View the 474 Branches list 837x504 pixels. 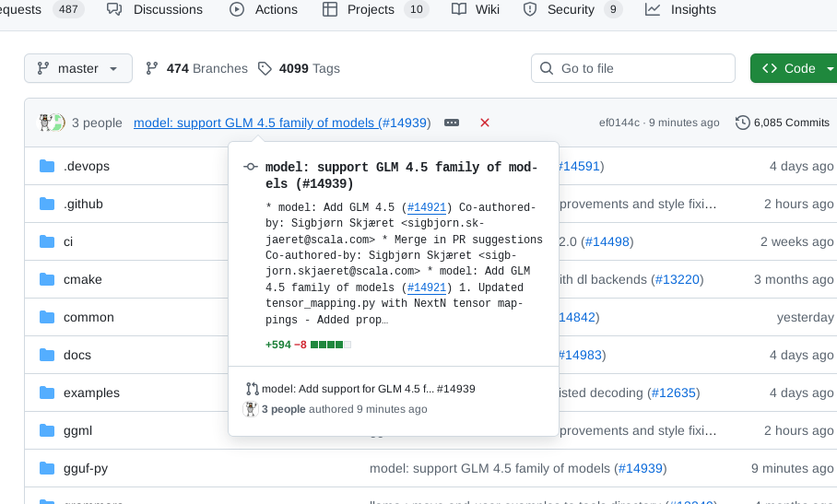[196, 68]
